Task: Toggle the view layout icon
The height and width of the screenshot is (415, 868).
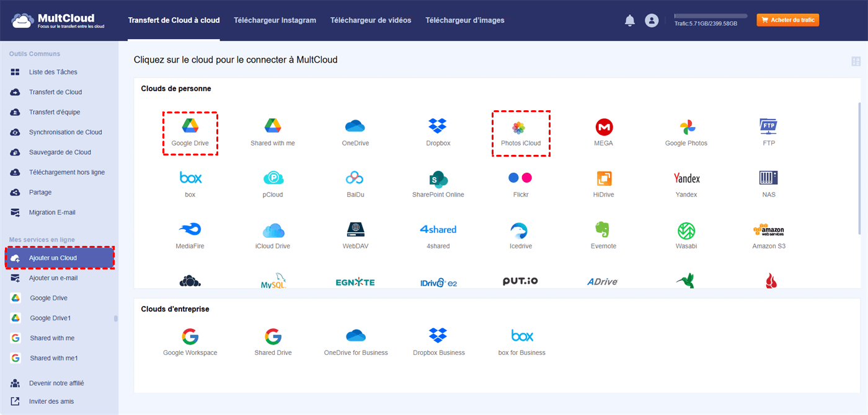Action: (x=856, y=61)
